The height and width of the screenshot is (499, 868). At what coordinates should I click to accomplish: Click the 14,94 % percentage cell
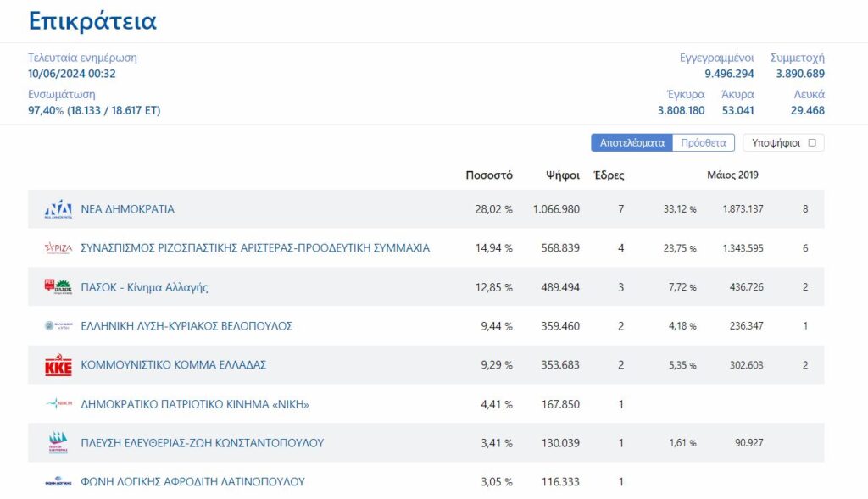click(x=494, y=248)
